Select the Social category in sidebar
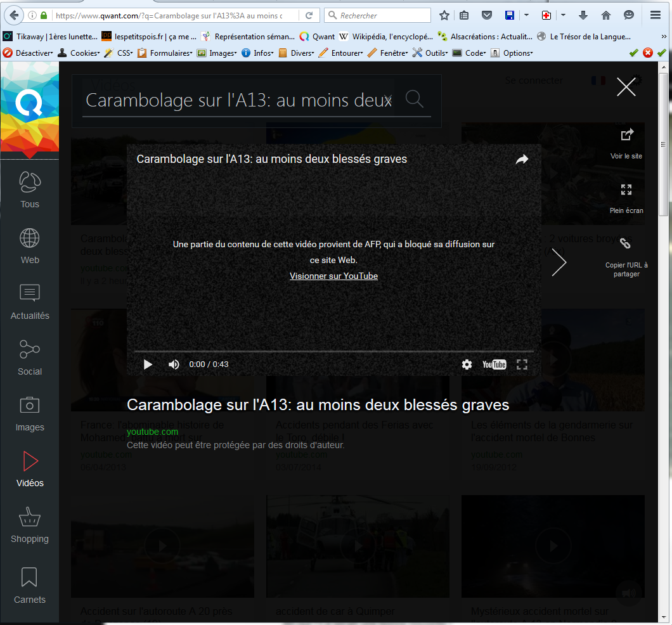 pyautogui.click(x=30, y=358)
